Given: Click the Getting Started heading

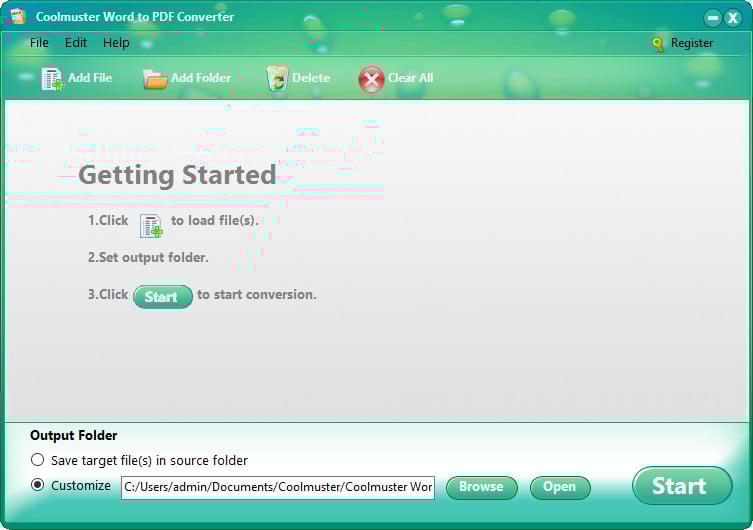Looking at the screenshot, I should (177, 175).
